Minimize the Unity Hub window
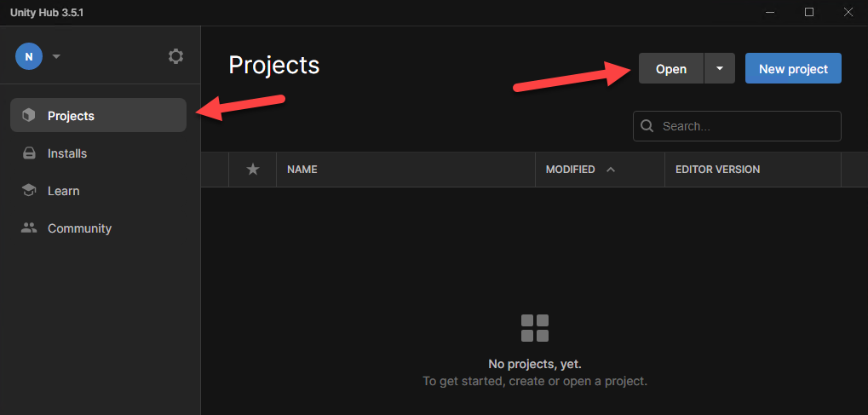This screenshot has height=415, width=868. 770,12
